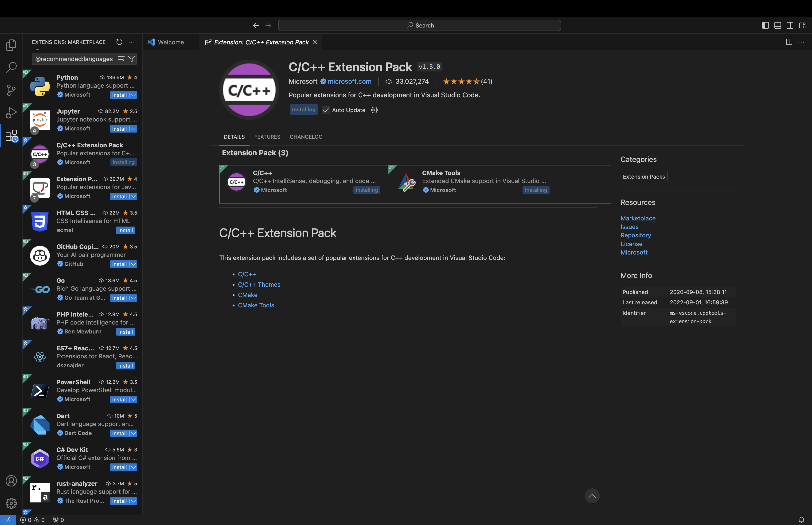The image size is (812, 525).
Task: Clear extensions search results
Action: [x=121, y=59]
